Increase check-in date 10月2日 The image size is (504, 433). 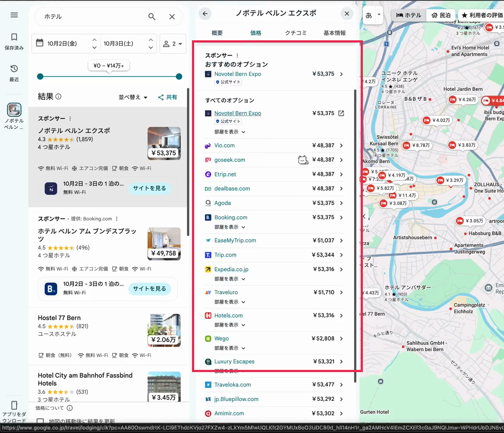pos(94,40)
